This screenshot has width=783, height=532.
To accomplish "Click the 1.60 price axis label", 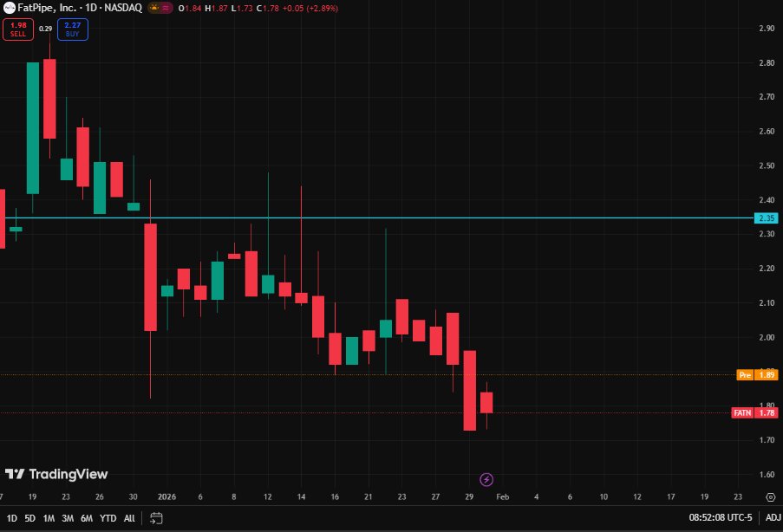I will [x=767, y=474].
